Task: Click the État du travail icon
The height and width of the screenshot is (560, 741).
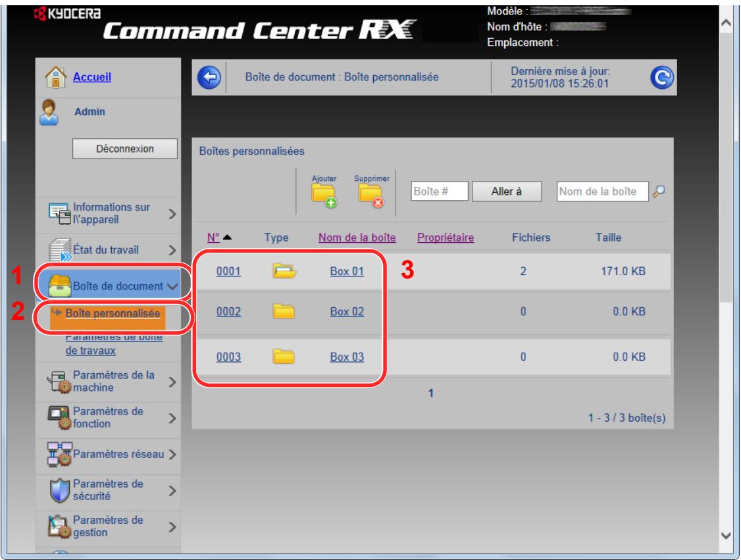Action: point(60,249)
